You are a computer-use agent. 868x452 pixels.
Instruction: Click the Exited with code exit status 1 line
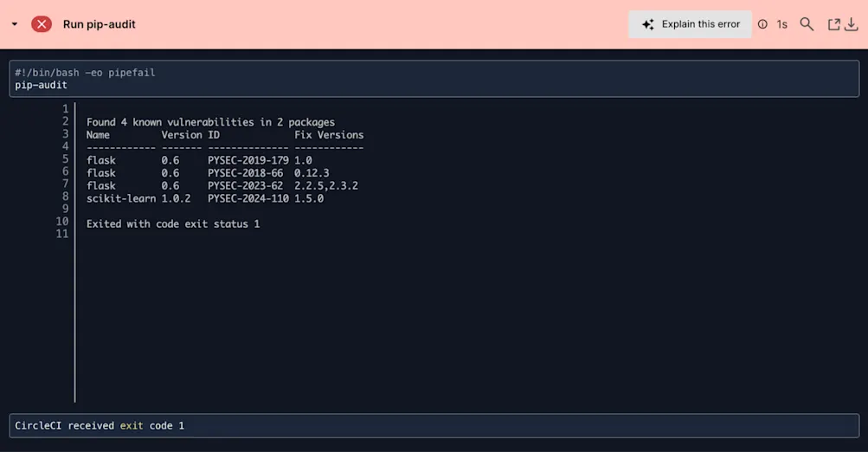pos(173,223)
